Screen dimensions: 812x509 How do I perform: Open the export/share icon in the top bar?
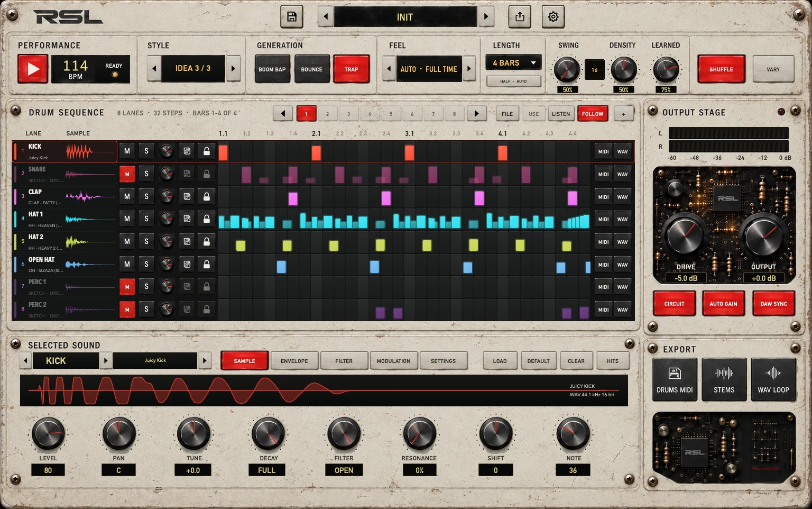520,17
